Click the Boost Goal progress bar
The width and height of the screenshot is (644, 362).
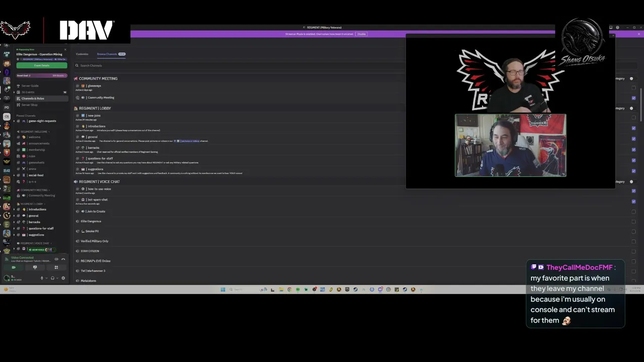[42, 75]
